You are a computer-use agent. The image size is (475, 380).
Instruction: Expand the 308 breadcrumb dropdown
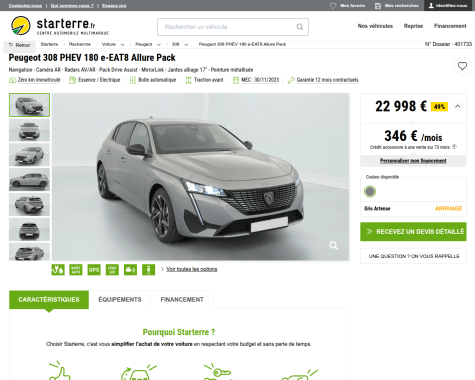[186, 44]
